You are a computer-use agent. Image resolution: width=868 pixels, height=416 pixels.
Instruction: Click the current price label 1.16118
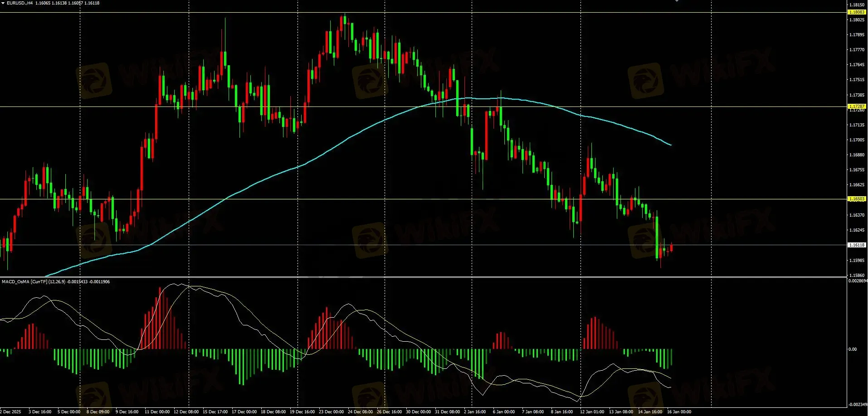[856, 245]
